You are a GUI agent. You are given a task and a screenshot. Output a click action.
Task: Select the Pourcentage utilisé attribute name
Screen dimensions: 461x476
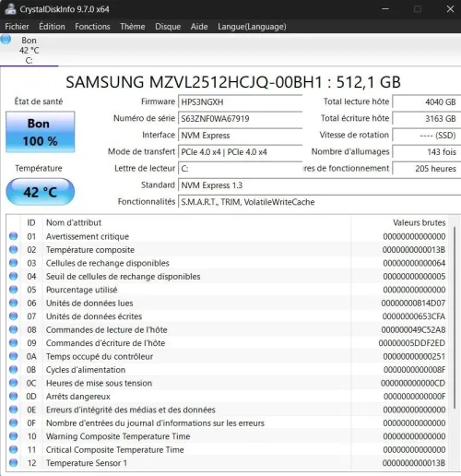pyautogui.click(x=81, y=290)
